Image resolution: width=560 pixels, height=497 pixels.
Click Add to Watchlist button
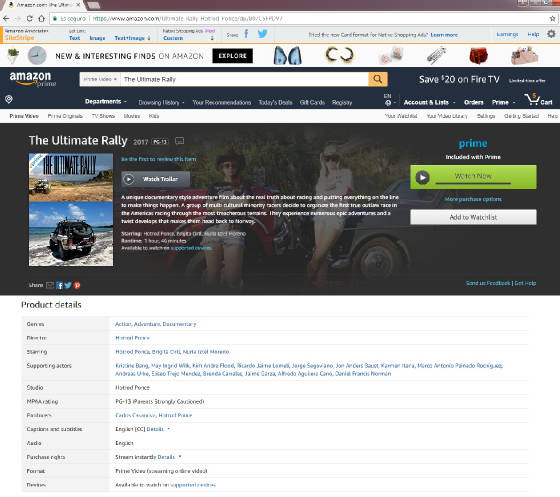473,217
